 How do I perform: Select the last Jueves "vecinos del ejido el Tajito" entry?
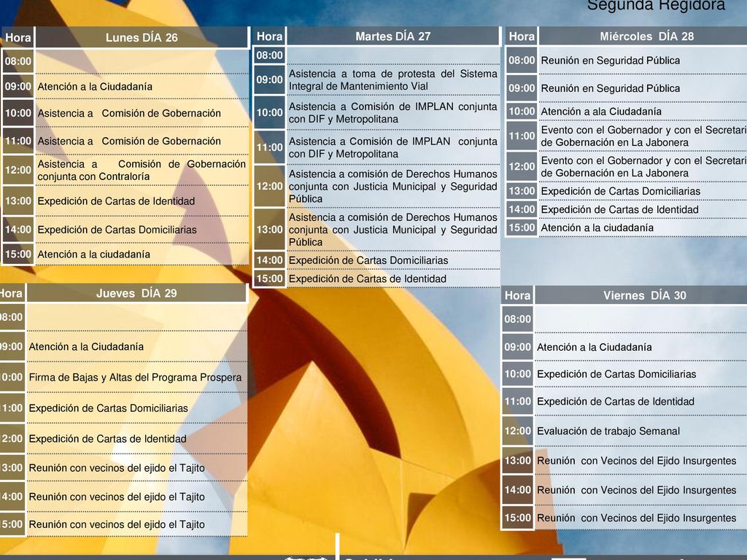[136, 524]
